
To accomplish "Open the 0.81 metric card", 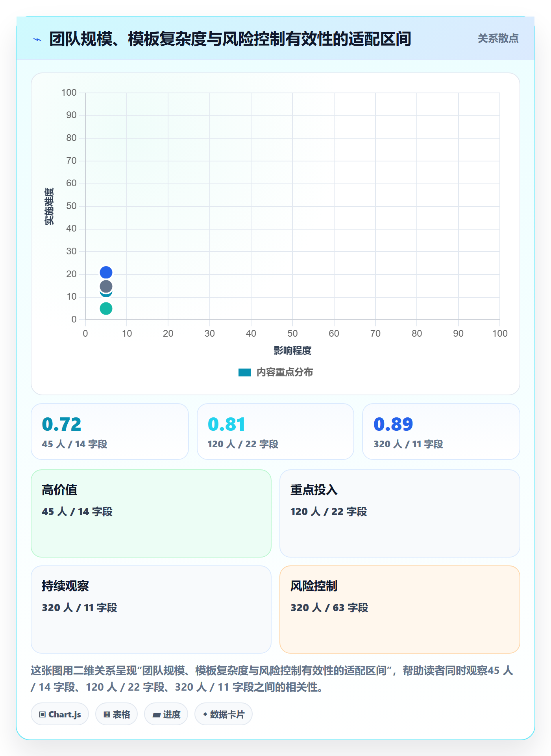I will point(275,432).
